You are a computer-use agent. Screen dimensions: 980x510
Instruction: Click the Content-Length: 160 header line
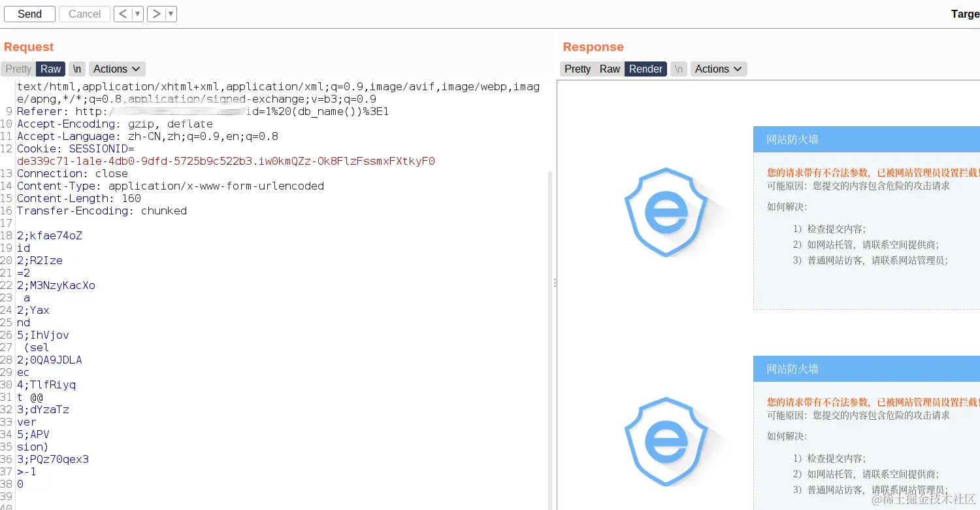point(79,198)
